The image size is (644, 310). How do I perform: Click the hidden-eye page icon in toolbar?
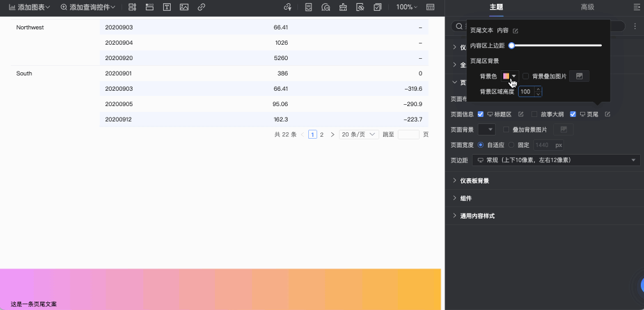pos(360,7)
